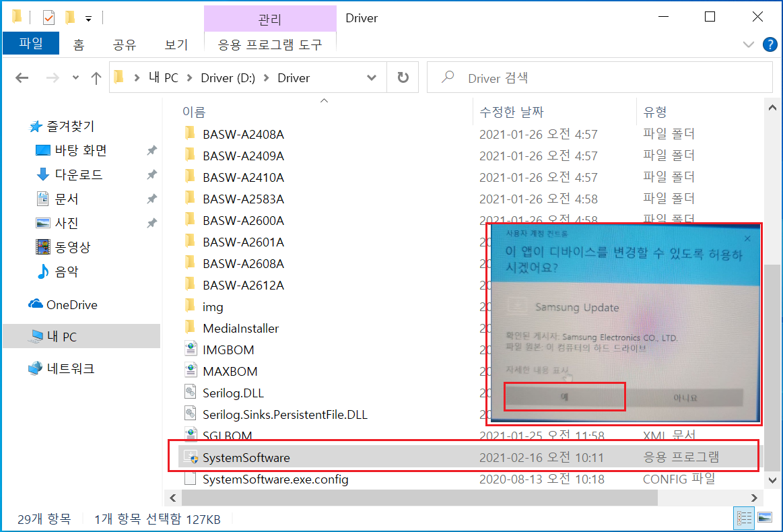The height and width of the screenshot is (532, 783).
Task: Close the User Account Control dialog
Action: [747, 239]
